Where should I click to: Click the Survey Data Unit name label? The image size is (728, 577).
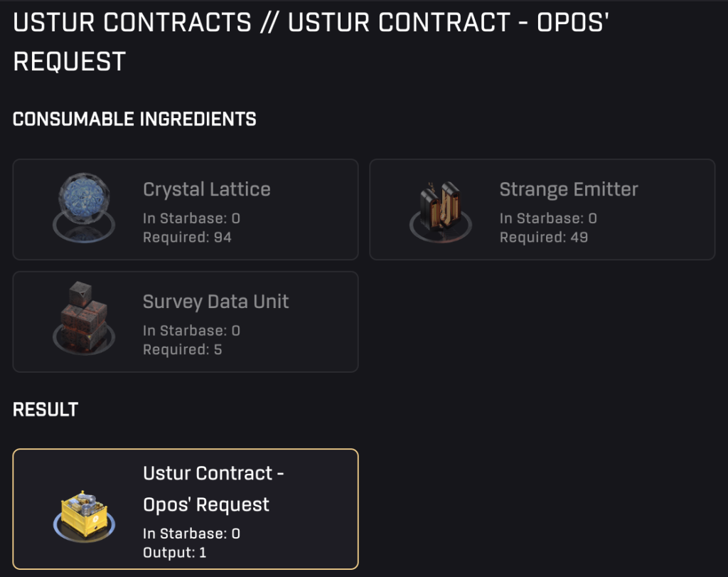coord(216,302)
